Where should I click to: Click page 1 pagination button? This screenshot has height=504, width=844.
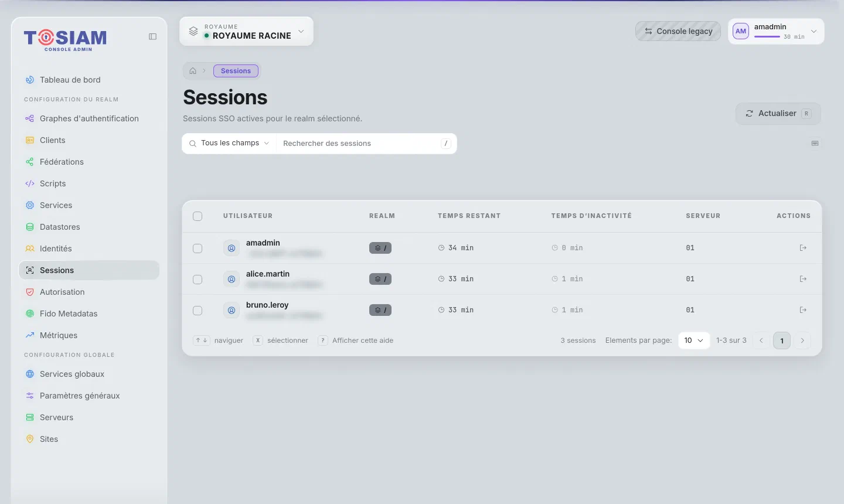click(782, 340)
